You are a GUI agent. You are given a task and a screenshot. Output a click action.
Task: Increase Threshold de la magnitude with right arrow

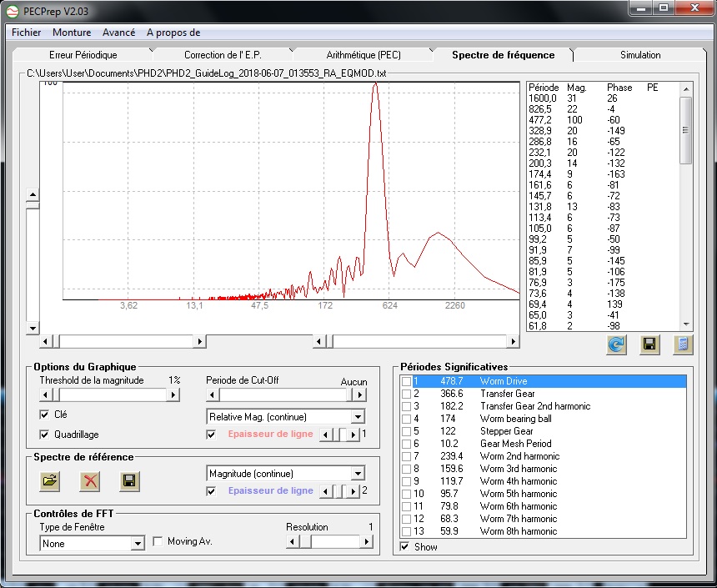point(173,395)
